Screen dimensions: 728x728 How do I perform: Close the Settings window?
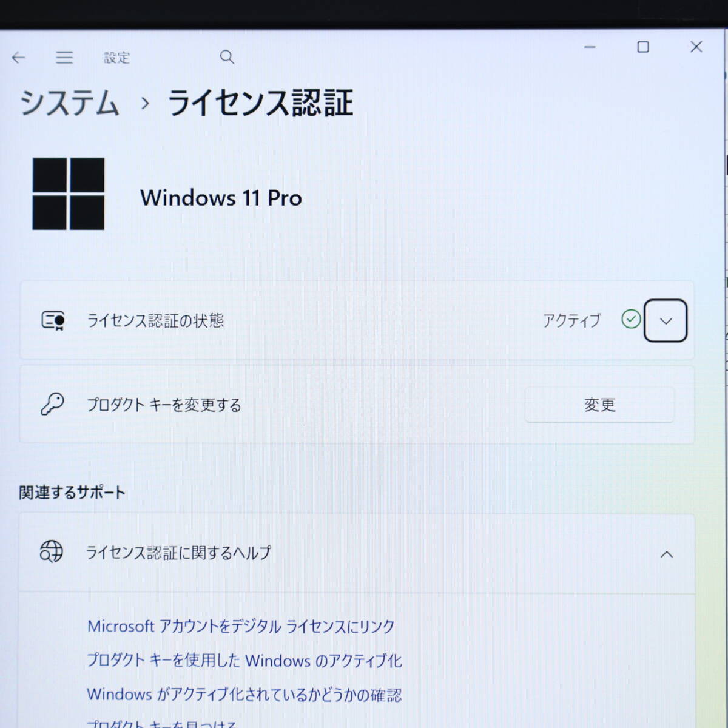click(x=696, y=47)
